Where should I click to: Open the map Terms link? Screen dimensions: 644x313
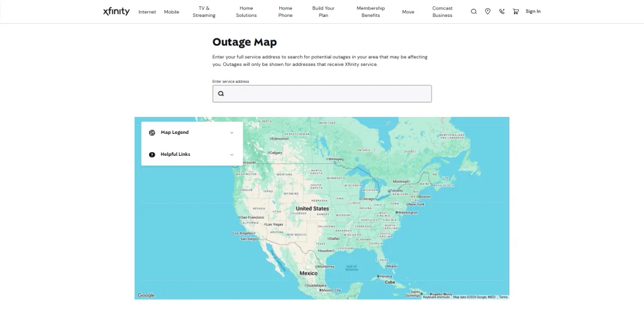coord(503,297)
